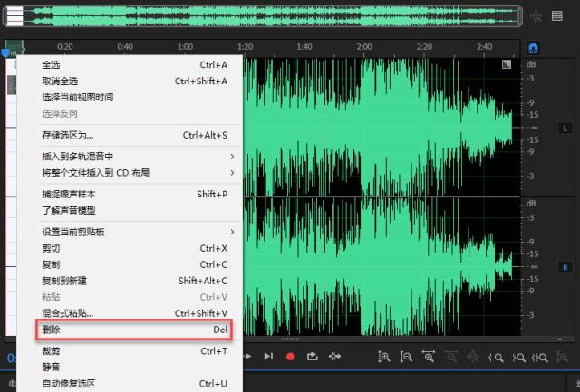Click the Zoom Out Amplitude icon
Viewport: 580px width, 392px height.
point(406,357)
